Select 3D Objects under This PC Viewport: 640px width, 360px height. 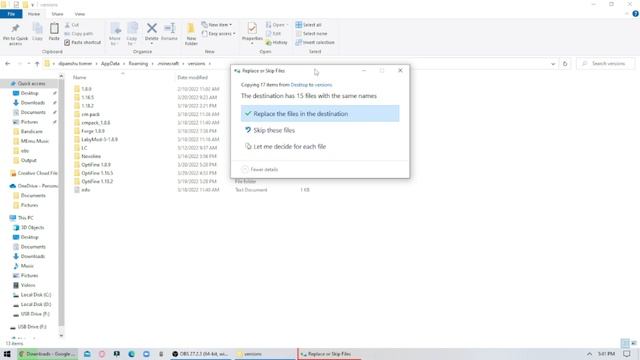[32, 227]
